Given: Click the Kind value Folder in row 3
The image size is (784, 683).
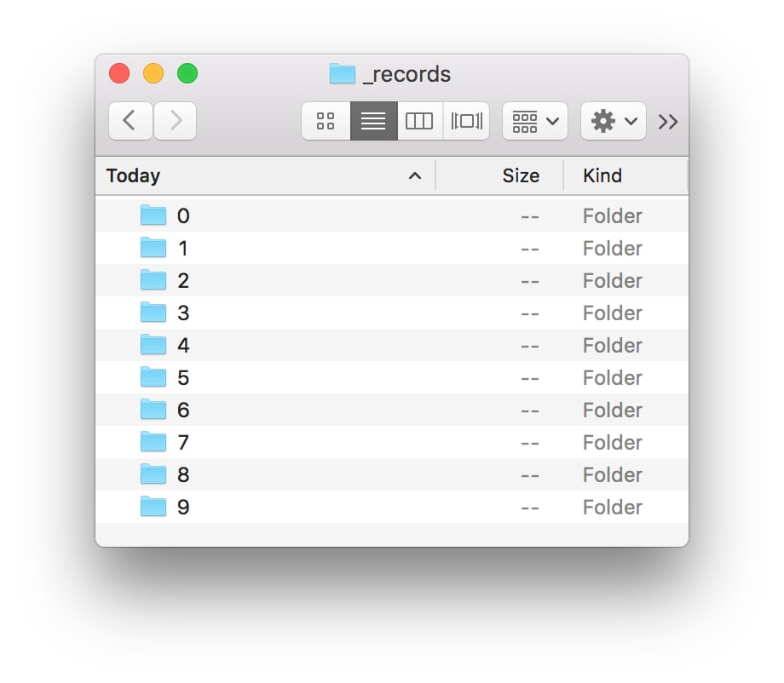Looking at the screenshot, I should (613, 313).
